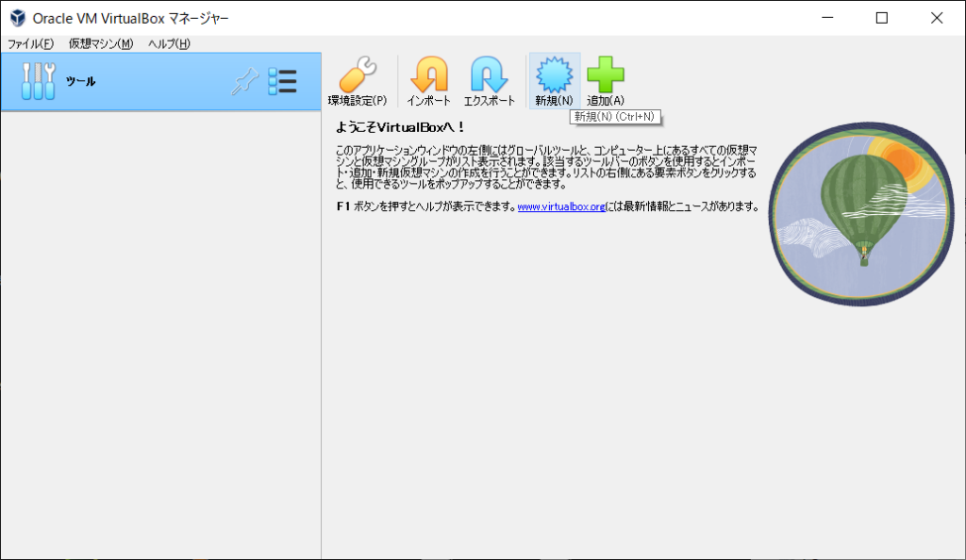Viewport: 966px width, 560px height.
Task: Open the 仮想マシン(M) menu
Action: (101, 43)
